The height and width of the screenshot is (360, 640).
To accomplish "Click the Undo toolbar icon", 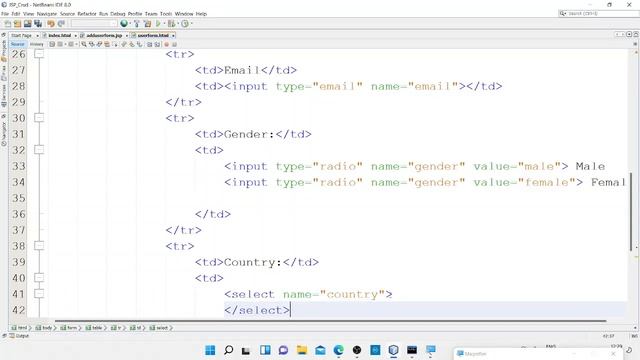I will coord(51,24).
